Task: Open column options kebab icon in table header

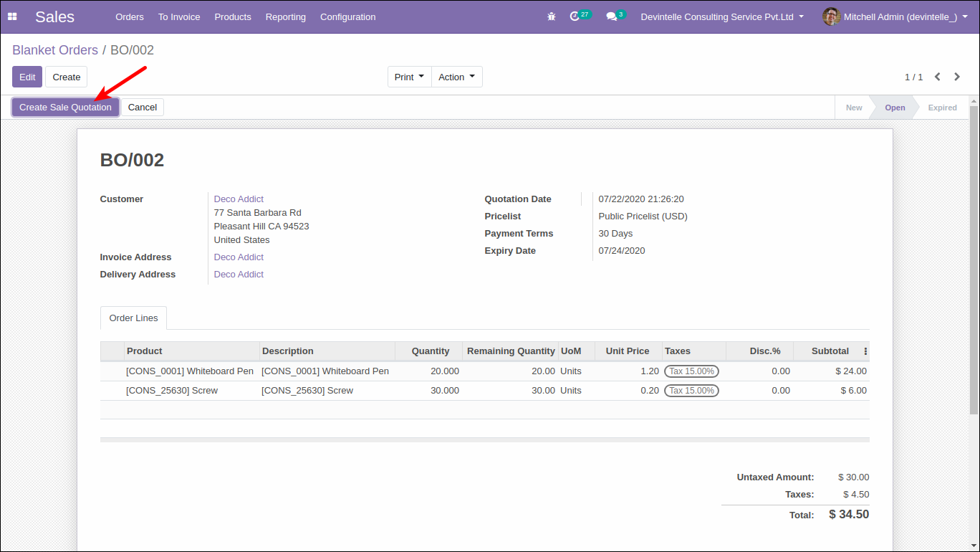Action: tap(865, 351)
